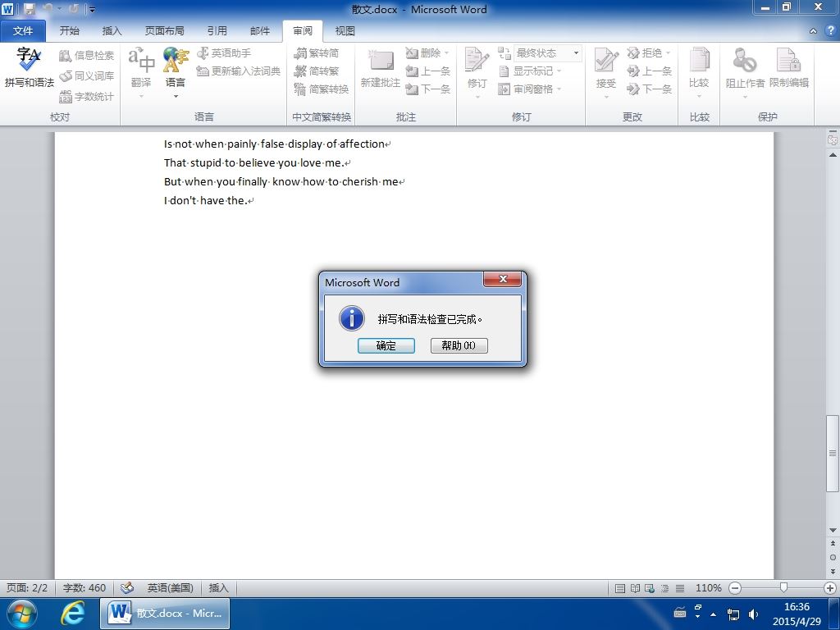This screenshot has width=840, height=630.
Task: Click 字数: 460 in status bar
Action: [84, 587]
